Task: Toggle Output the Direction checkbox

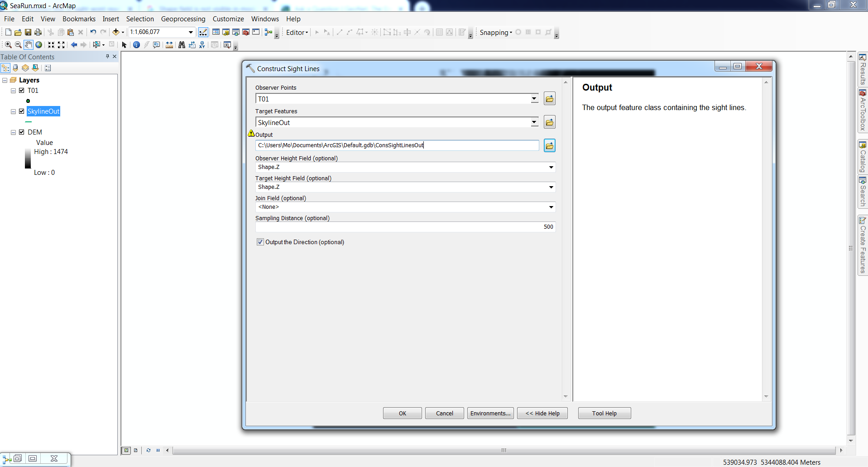Action: [260, 242]
